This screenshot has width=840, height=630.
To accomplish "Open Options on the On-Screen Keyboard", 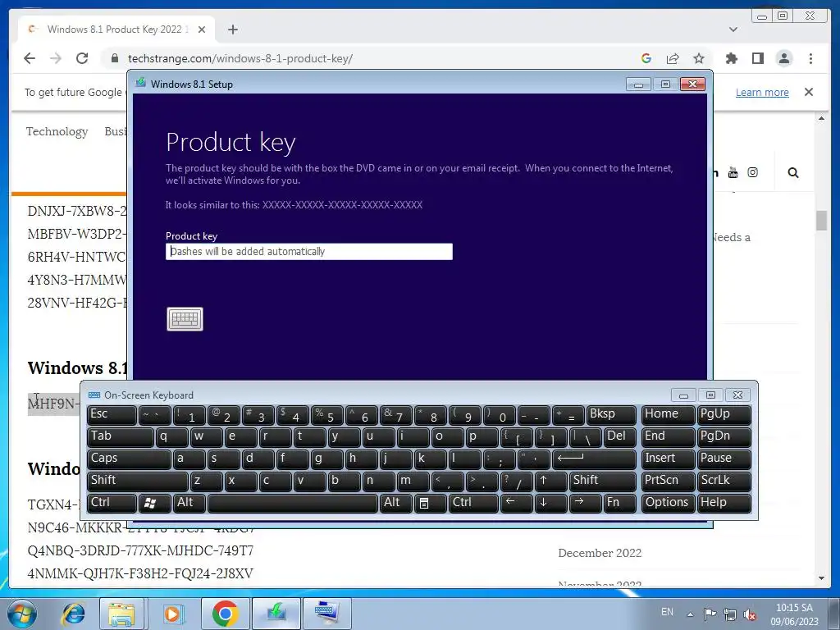I will (668, 503).
